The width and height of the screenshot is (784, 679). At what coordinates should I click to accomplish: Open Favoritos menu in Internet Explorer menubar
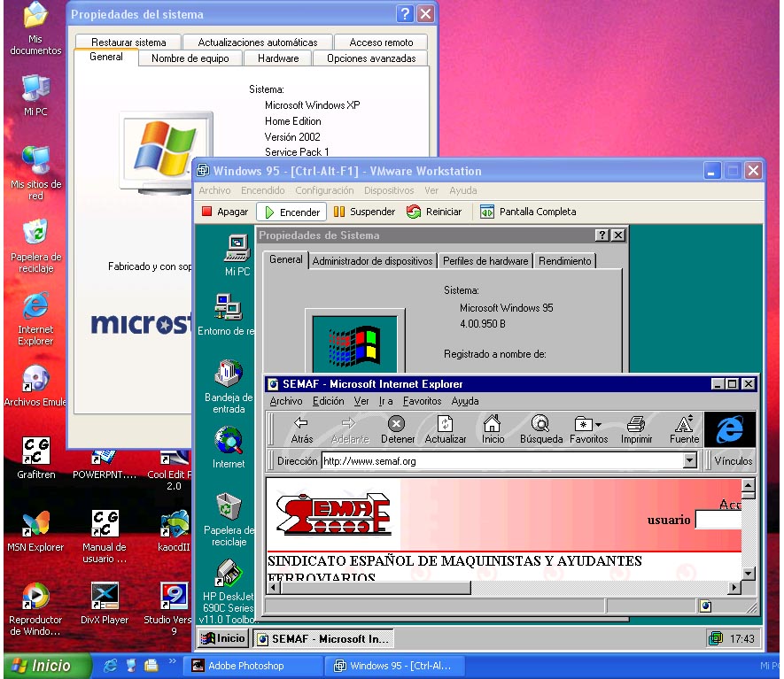(x=422, y=401)
